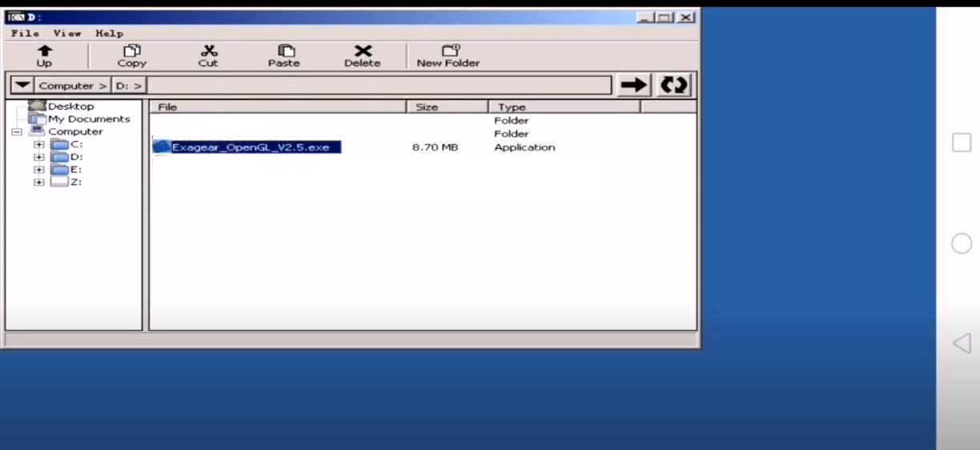Expand the E: drive node
This screenshot has height=450, width=980.
pos(38,170)
